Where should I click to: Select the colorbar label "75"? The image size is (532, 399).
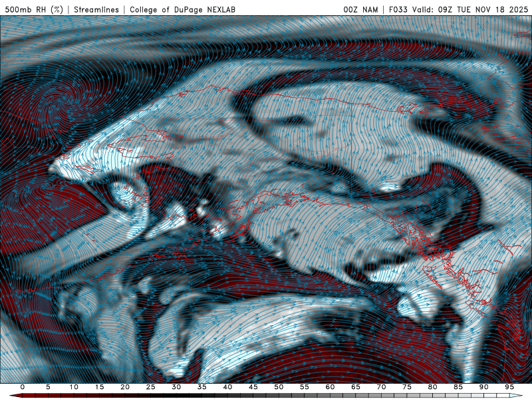(407, 387)
